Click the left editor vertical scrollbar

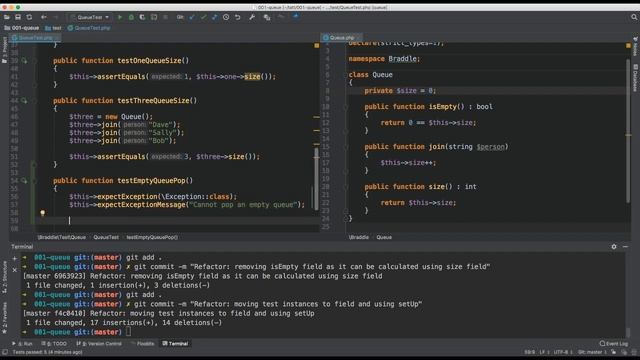(x=316, y=178)
